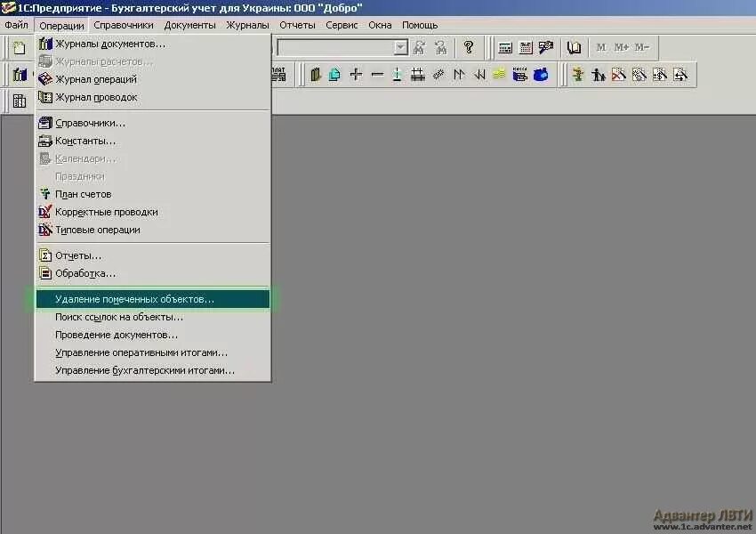Click the arrows exchange document toolbar icon
The height and width of the screenshot is (534, 756).
click(680, 75)
